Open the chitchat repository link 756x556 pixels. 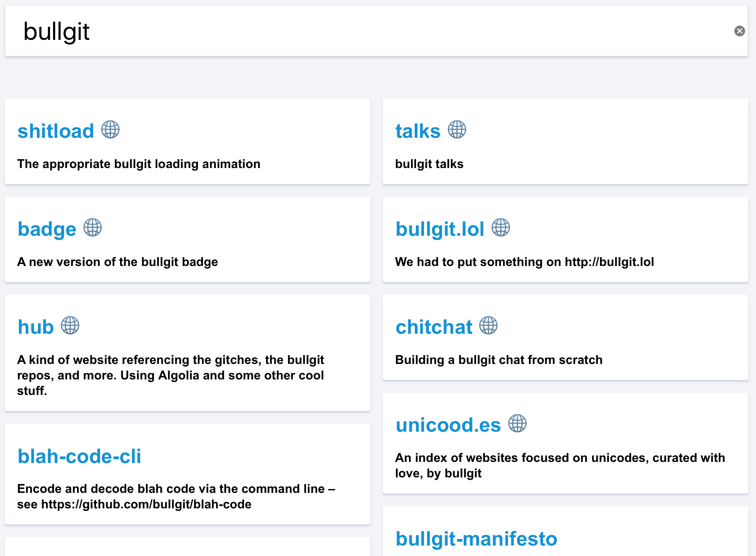pyautogui.click(x=434, y=327)
